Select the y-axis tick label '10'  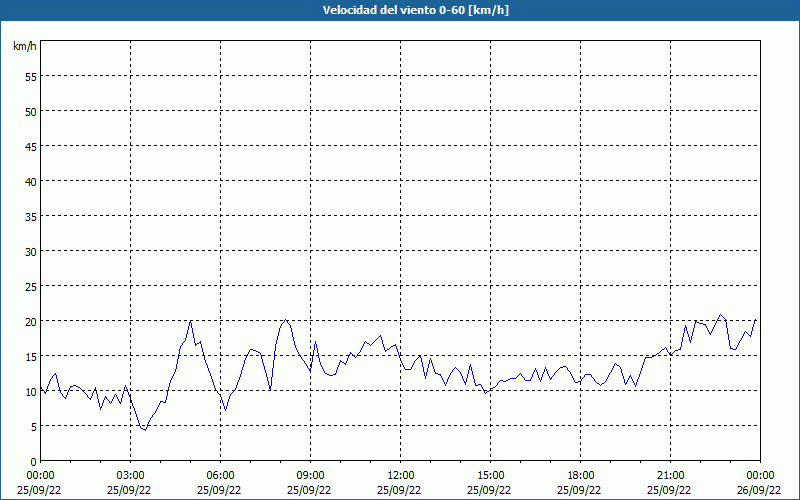pos(31,392)
